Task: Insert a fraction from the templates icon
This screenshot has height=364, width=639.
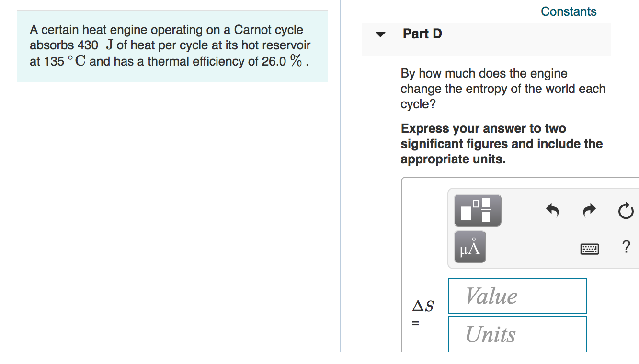Action: [477, 210]
